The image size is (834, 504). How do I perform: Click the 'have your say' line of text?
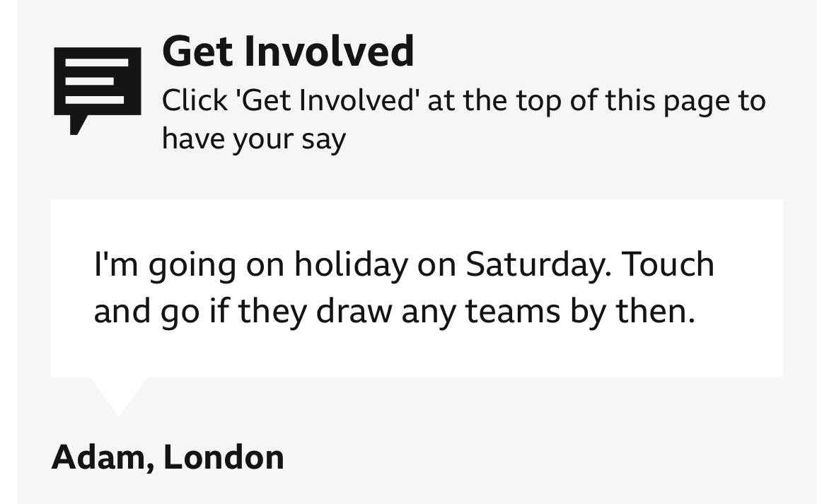[253, 139]
